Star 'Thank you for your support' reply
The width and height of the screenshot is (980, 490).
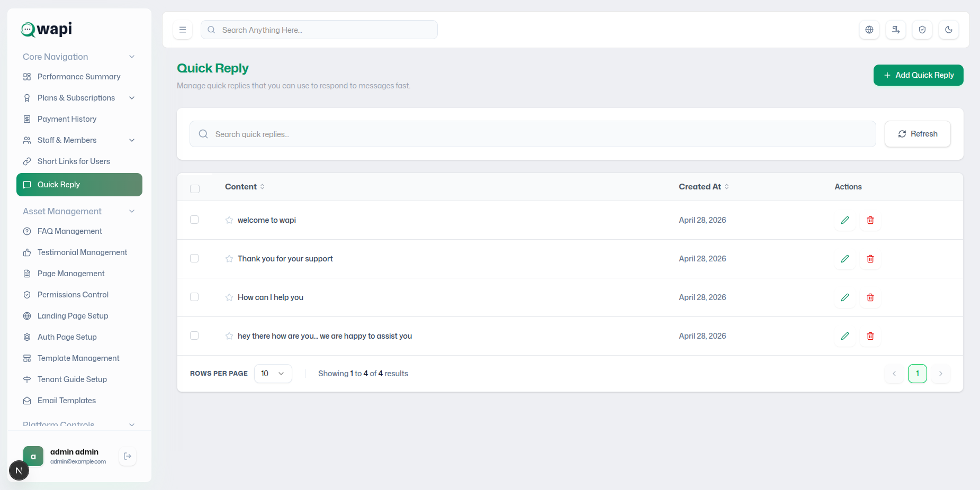click(229, 259)
